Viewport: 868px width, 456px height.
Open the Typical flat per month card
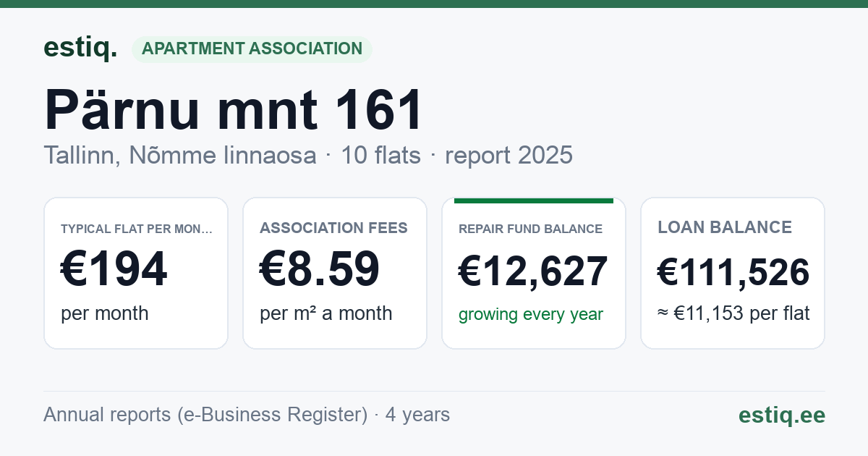pyautogui.click(x=136, y=273)
